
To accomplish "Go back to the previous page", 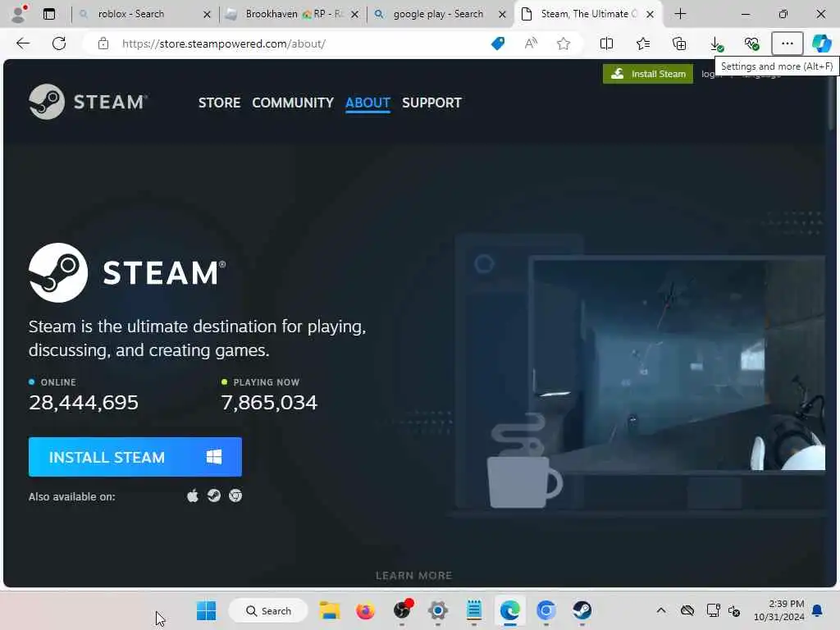I will point(23,43).
